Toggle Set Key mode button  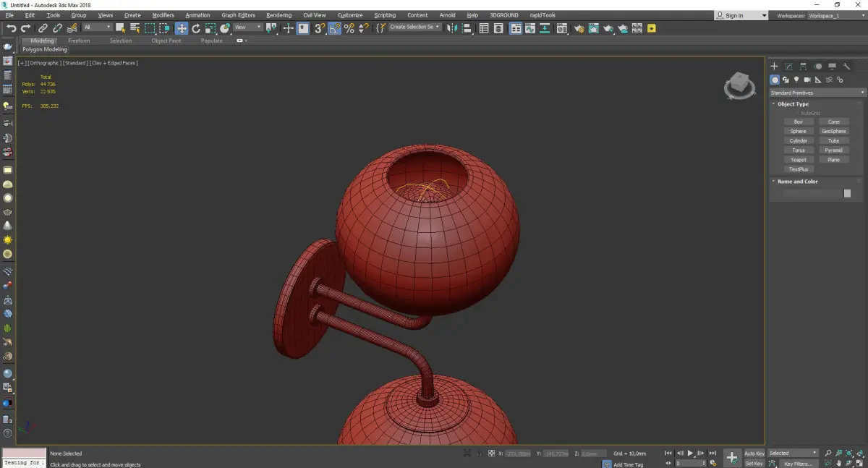tap(754, 464)
